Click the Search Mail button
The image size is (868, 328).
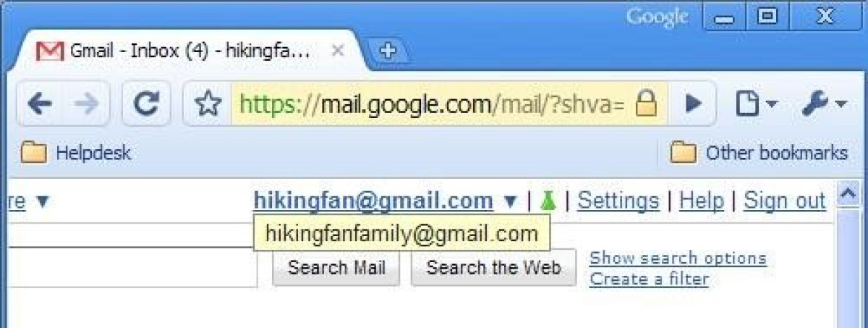pos(336,268)
